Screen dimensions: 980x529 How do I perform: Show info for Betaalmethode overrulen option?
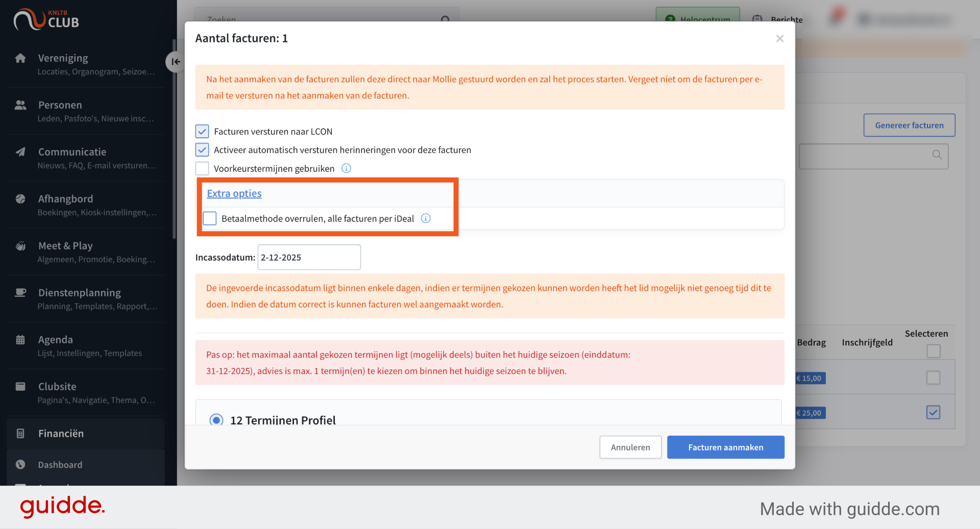[426, 218]
